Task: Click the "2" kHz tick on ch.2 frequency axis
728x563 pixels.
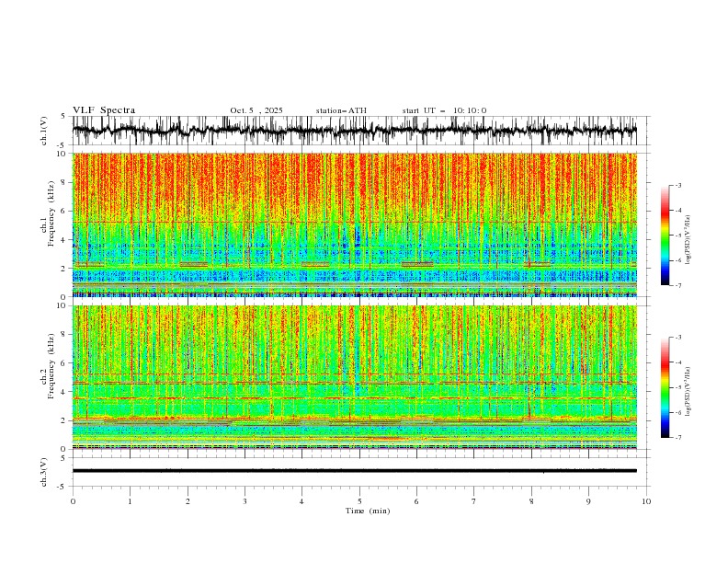Action: pos(63,420)
